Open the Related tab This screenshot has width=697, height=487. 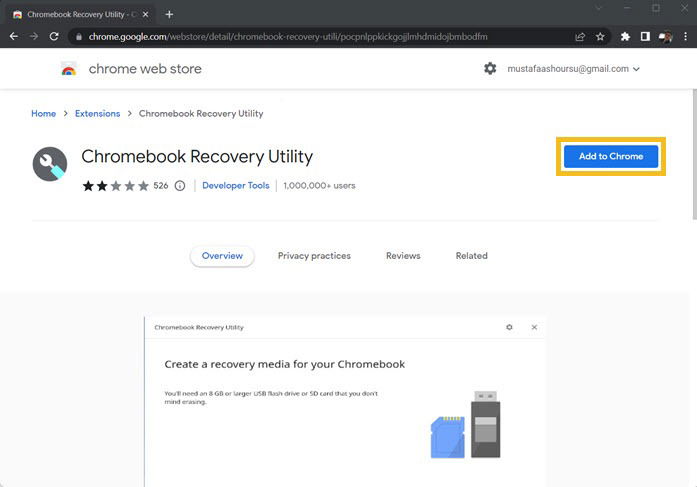472,256
